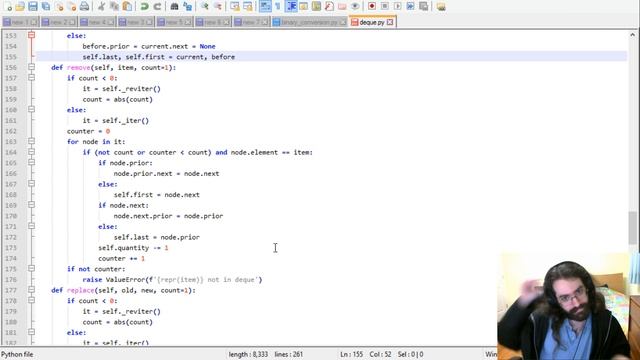Create a new file with New icon
The image size is (640, 360).
(8, 7)
